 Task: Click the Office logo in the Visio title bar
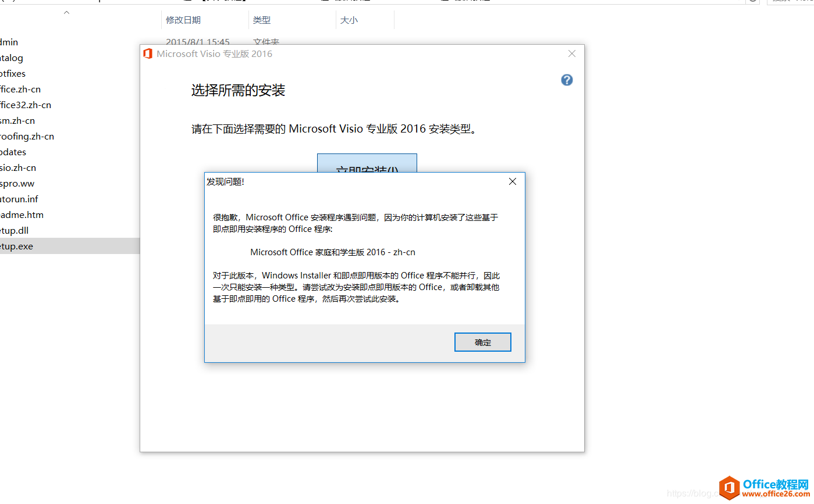click(148, 53)
